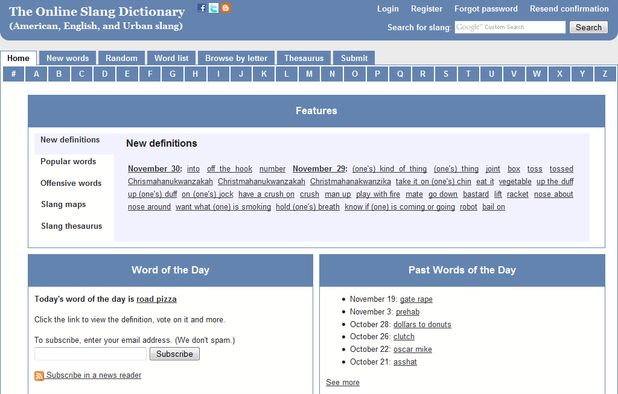Browse words starting with Z
Screen dimensions: 618x394
tap(605, 74)
